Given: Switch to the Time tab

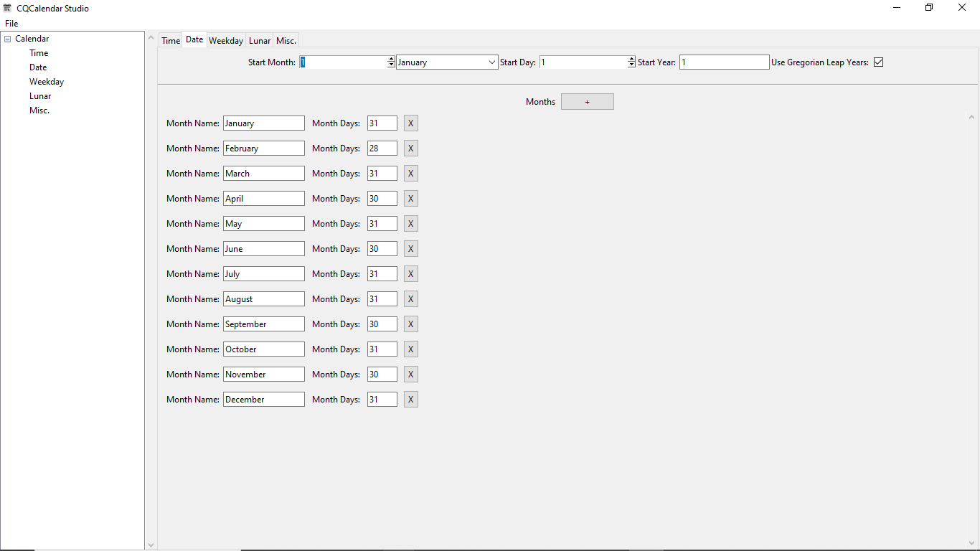Looking at the screenshot, I should (171, 41).
